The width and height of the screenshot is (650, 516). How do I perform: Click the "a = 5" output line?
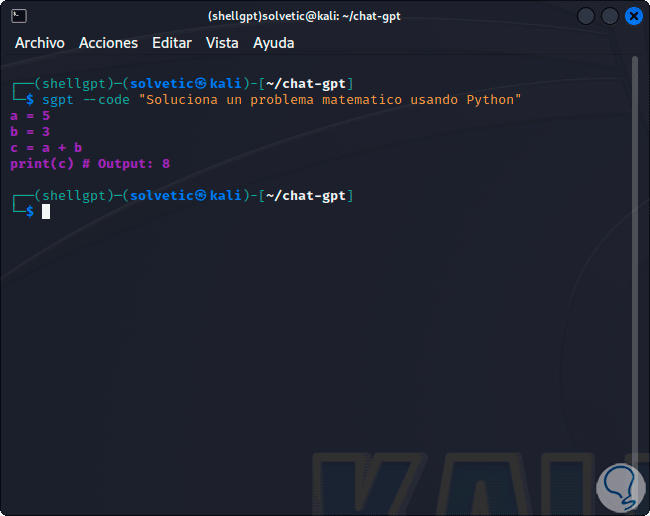click(30, 115)
